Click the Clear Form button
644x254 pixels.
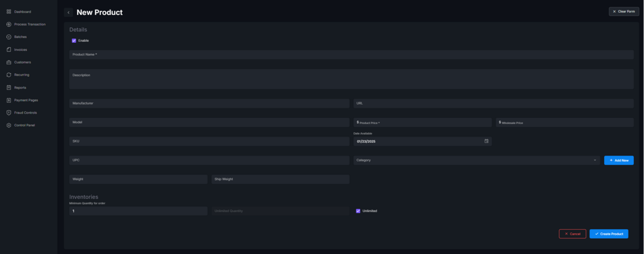(624, 11)
